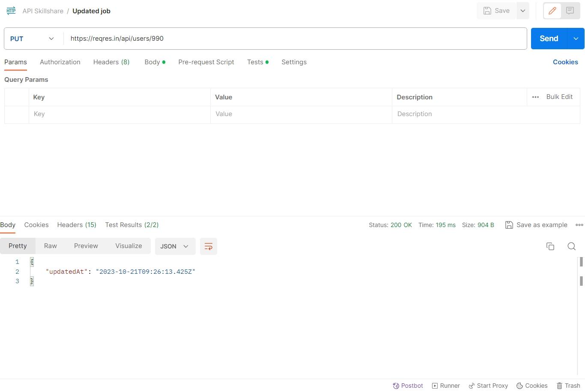The image size is (585, 392).
Task: Open the PUT method dropdown
Action: (x=32, y=39)
